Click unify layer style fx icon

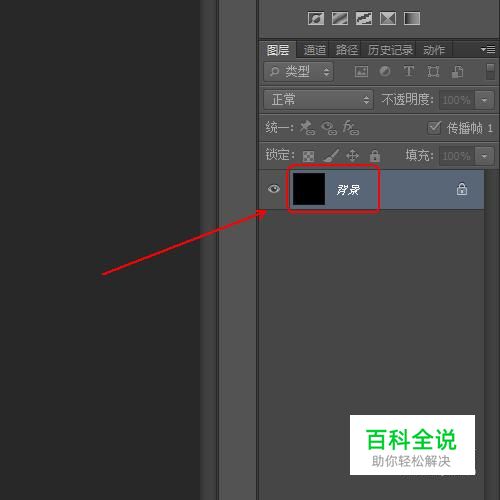[351, 128]
